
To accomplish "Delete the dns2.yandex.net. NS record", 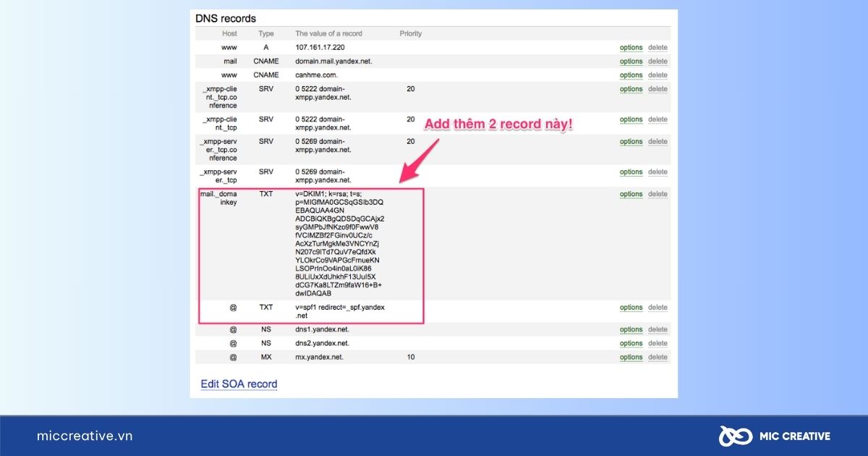I will pyautogui.click(x=658, y=344).
